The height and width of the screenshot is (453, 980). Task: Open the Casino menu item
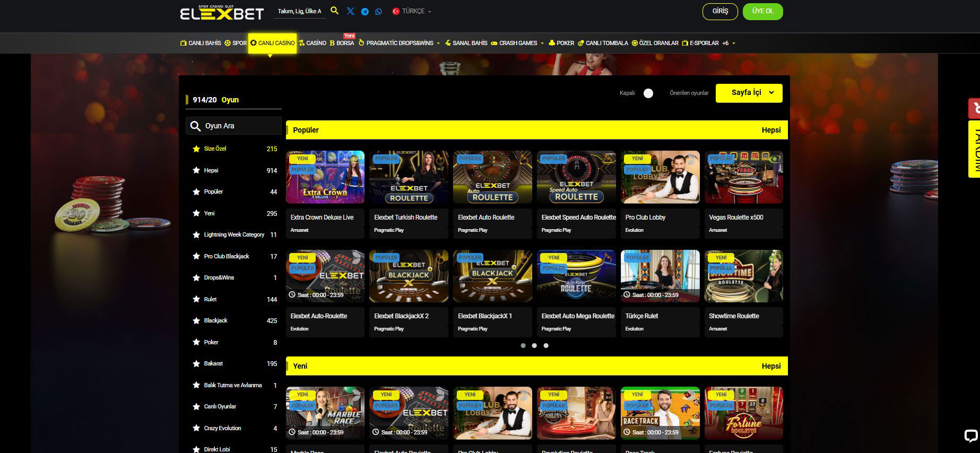point(312,43)
